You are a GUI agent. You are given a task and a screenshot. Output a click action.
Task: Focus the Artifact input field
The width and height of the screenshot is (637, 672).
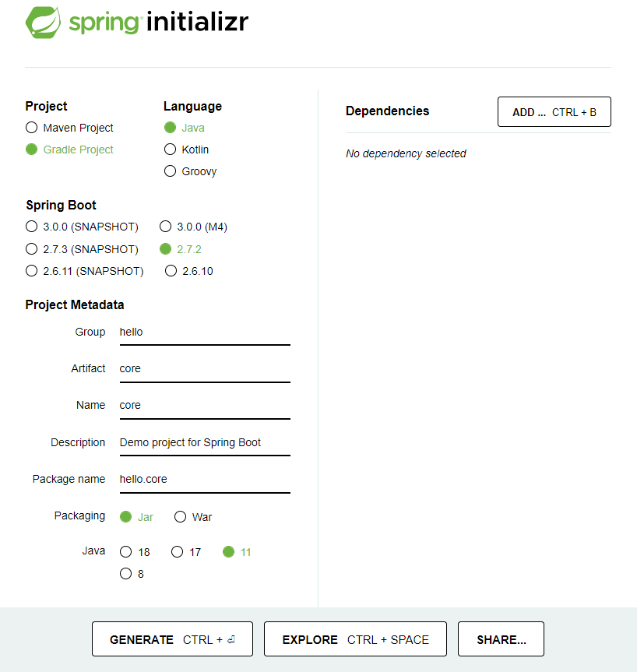tap(205, 369)
